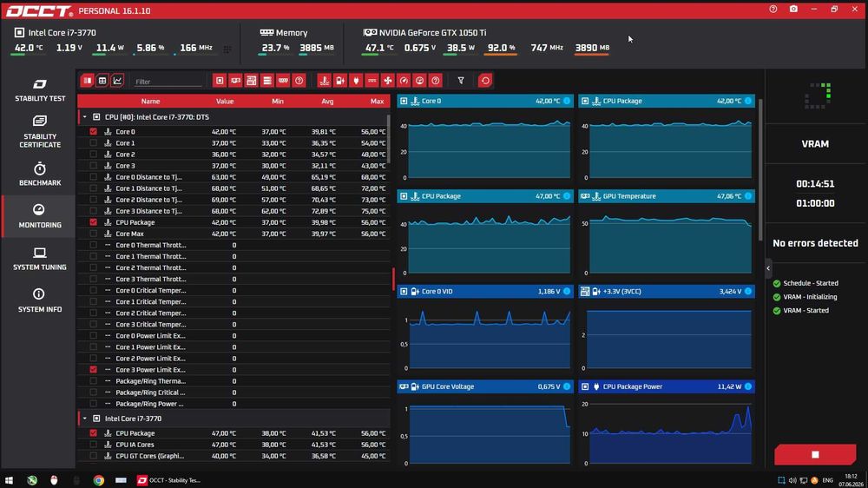Go to the Benchmark section
Screen dimensions: 868x488
40,175
